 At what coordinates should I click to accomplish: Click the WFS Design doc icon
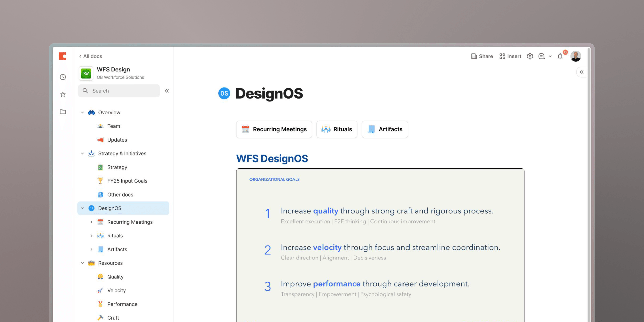point(86,73)
